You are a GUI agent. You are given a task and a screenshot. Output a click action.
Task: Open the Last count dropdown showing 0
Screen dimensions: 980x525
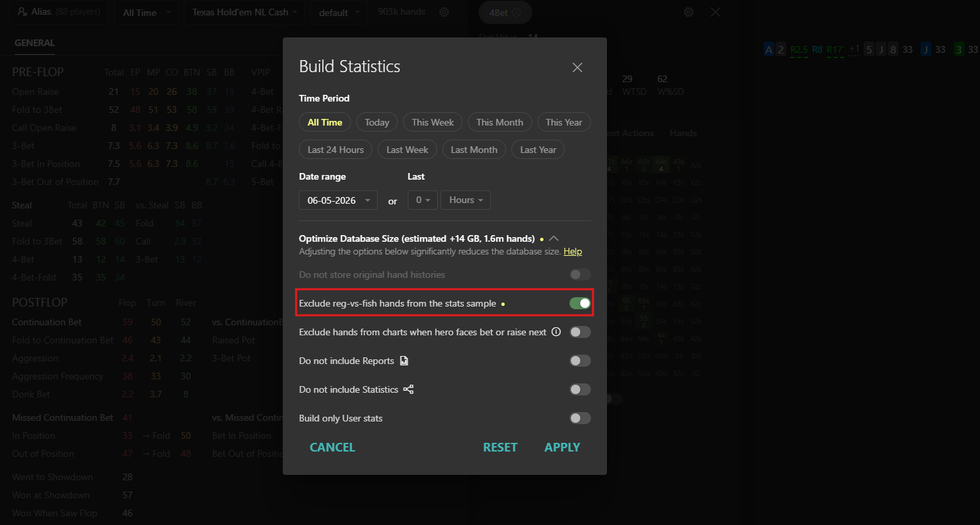422,200
